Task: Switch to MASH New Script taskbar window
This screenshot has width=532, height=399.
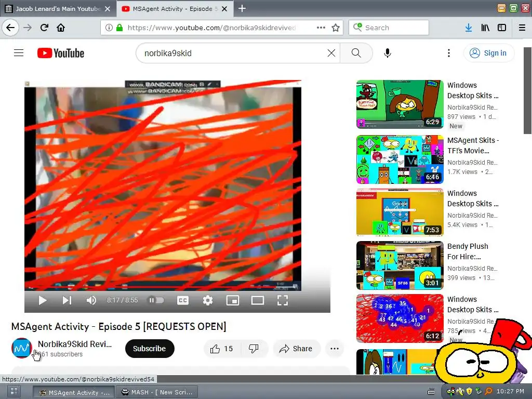Action: coord(157,392)
